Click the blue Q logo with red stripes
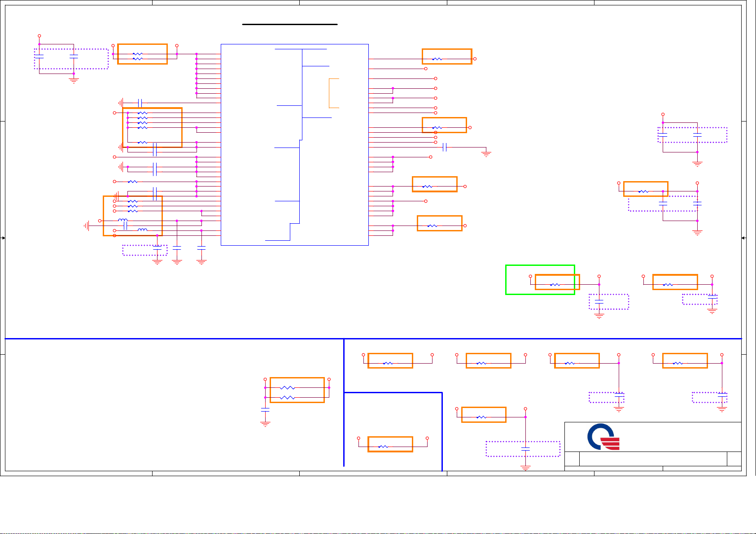The image size is (756, 534). tap(603, 437)
